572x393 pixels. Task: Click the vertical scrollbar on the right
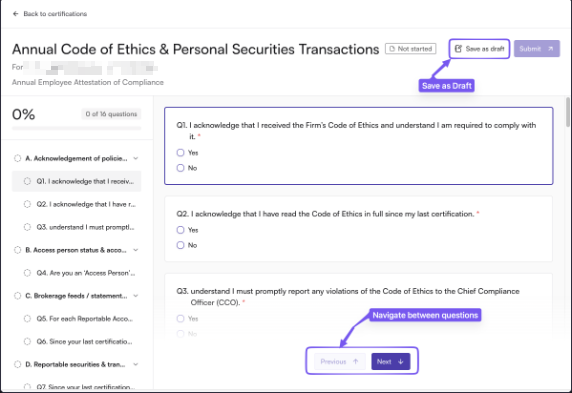(x=568, y=112)
